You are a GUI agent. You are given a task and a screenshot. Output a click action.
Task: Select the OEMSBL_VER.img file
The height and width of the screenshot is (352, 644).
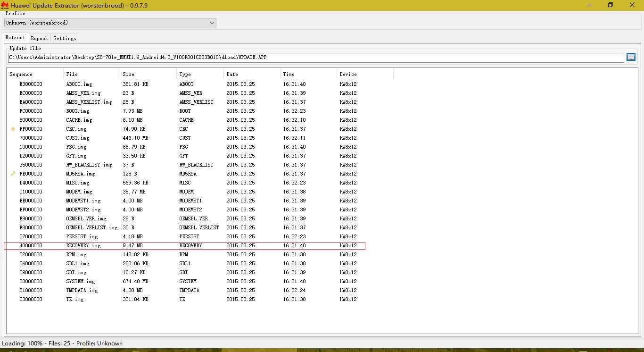[86, 218]
